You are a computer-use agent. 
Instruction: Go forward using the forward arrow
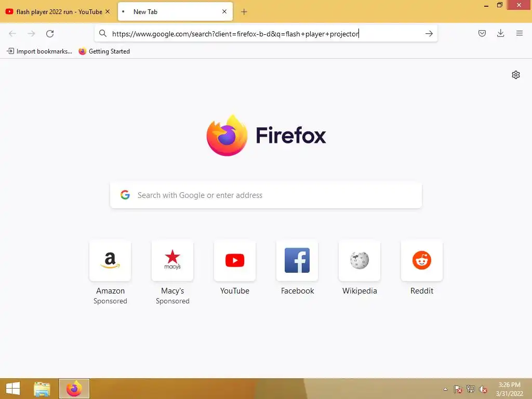click(x=31, y=34)
